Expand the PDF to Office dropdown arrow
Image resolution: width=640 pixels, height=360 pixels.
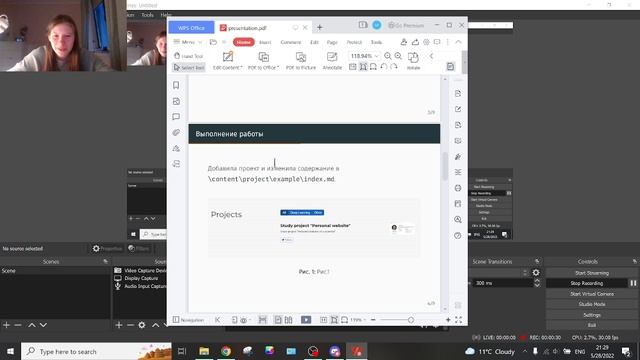[x=278, y=68]
